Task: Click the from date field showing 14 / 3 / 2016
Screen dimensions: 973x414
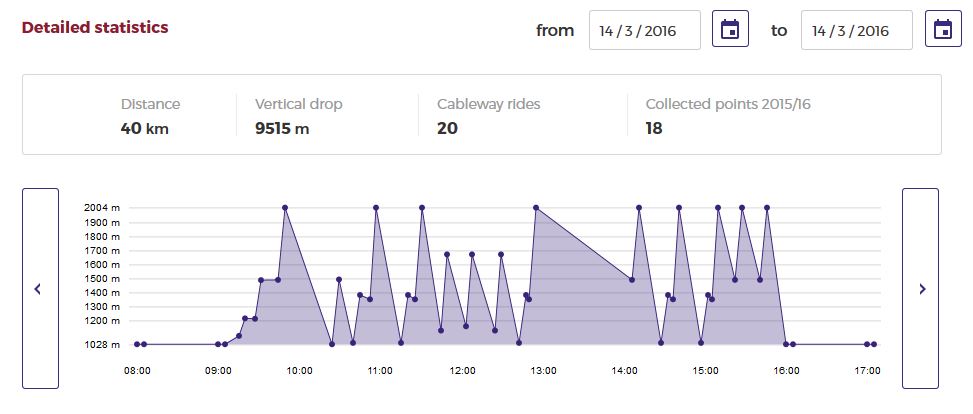Action: [645, 30]
